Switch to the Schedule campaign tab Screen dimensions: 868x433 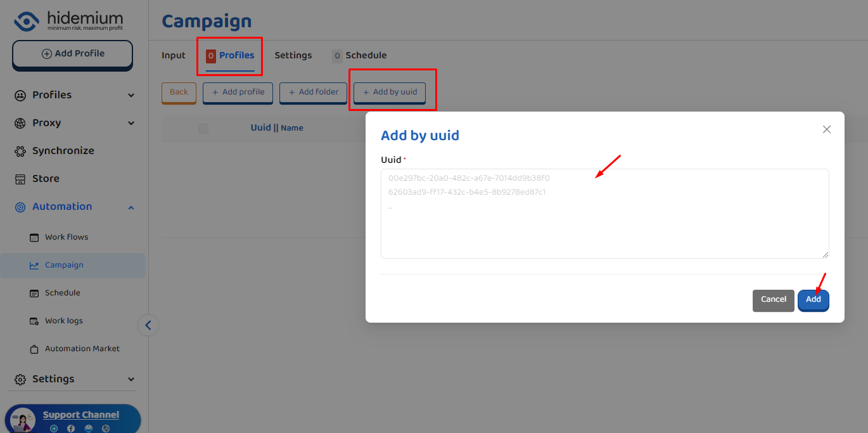pos(366,56)
